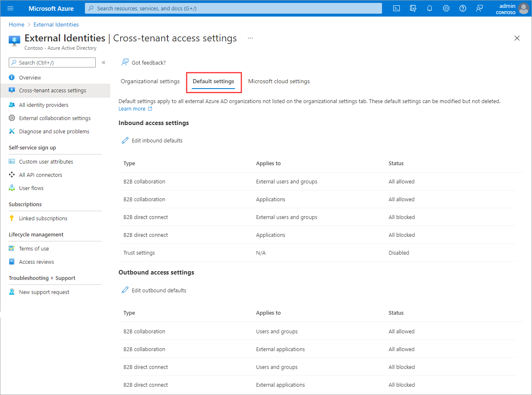Viewport: 532px width, 395px height.
Task: Click Edit outbound defaults
Action: point(159,291)
